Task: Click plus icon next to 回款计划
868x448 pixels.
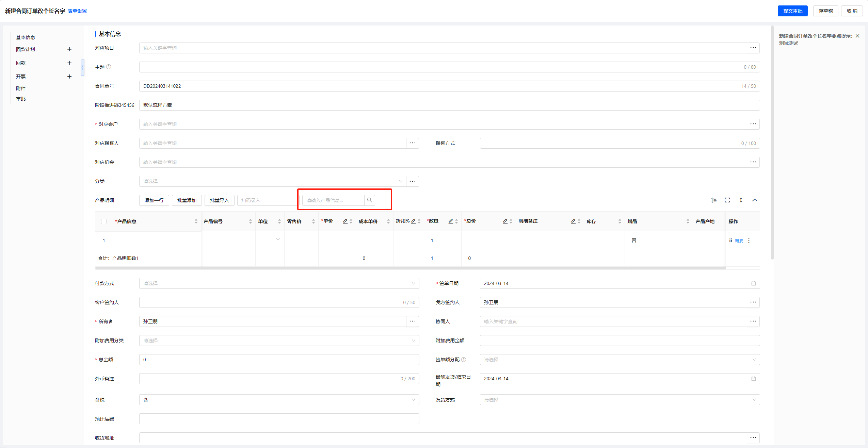Action: [69, 49]
